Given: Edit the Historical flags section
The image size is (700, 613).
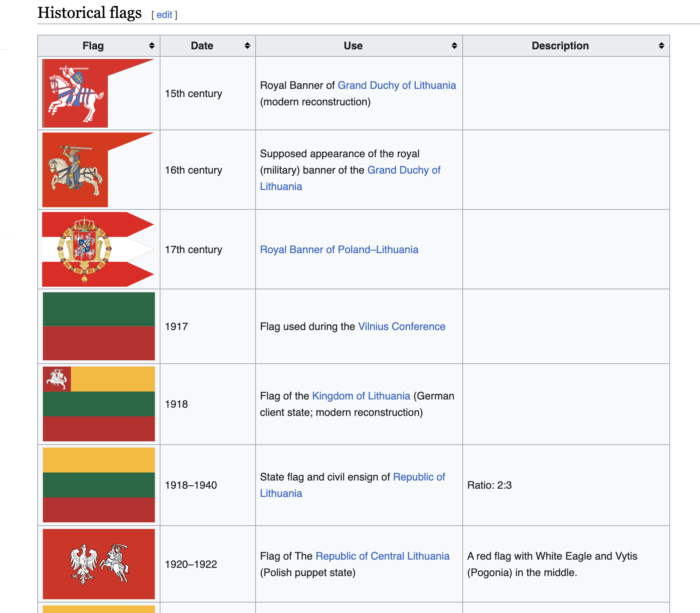Looking at the screenshot, I should click(x=164, y=15).
